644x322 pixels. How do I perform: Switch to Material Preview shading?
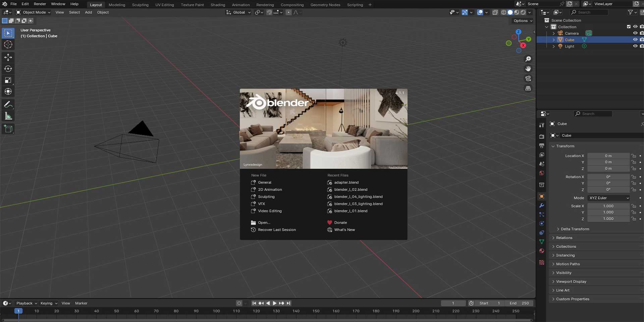(517, 12)
